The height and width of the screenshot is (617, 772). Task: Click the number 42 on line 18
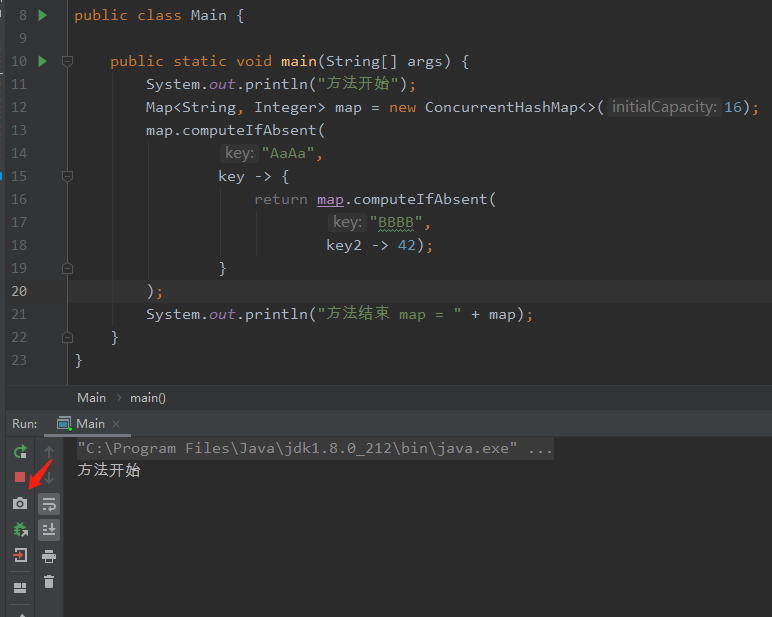(x=407, y=245)
